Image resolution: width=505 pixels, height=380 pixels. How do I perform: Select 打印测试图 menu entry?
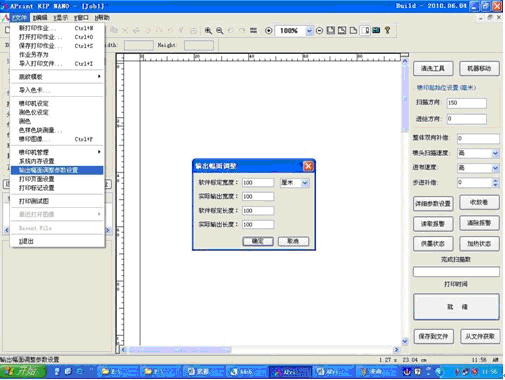[57, 201]
